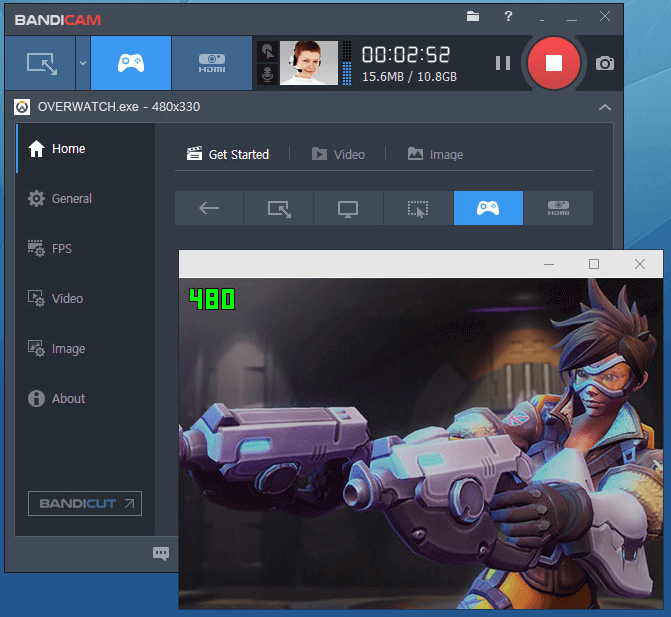Open General settings in sidebar
The image size is (671, 617).
(x=72, y=199)
